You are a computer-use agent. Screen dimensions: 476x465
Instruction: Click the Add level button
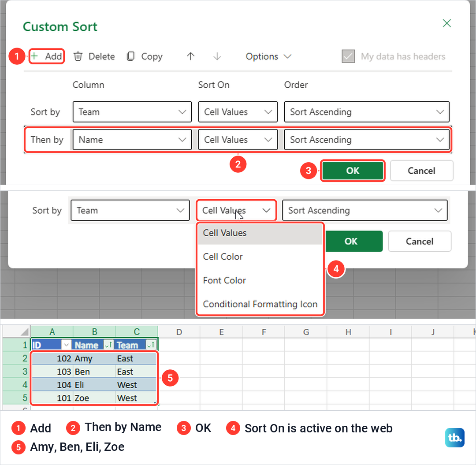click(47, 56)
